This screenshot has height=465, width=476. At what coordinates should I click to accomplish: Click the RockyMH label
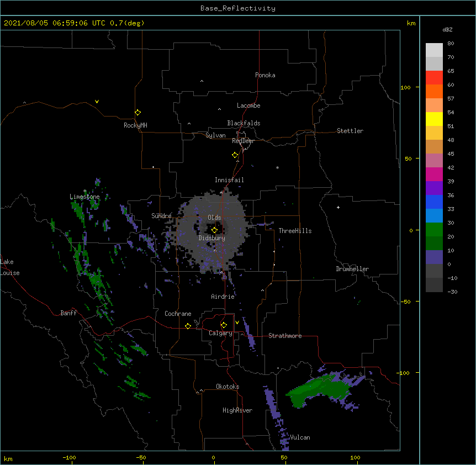point(135,125)
